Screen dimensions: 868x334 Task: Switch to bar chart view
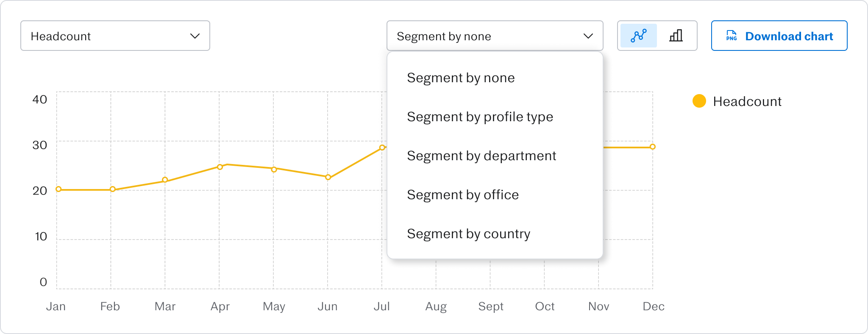[676, 36]
